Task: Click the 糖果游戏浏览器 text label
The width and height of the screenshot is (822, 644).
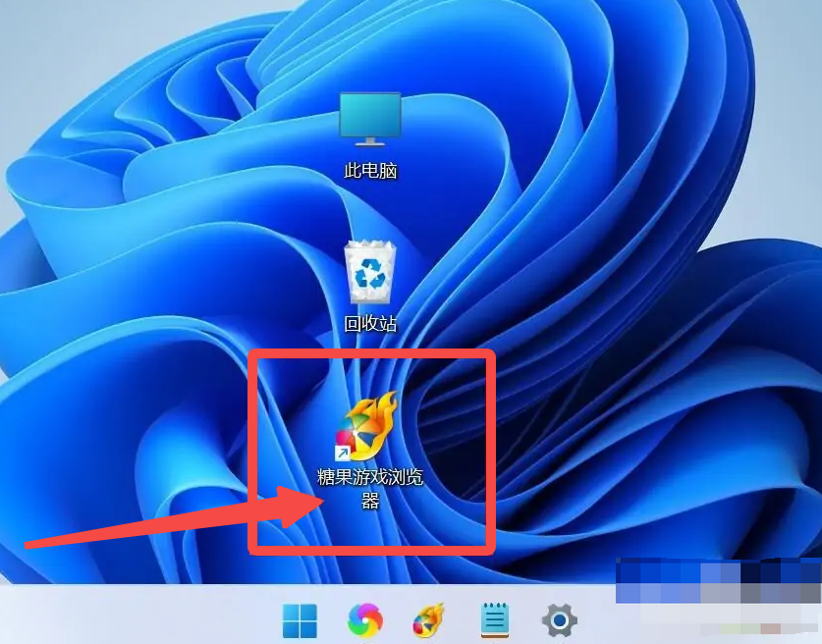Action: 369,478
